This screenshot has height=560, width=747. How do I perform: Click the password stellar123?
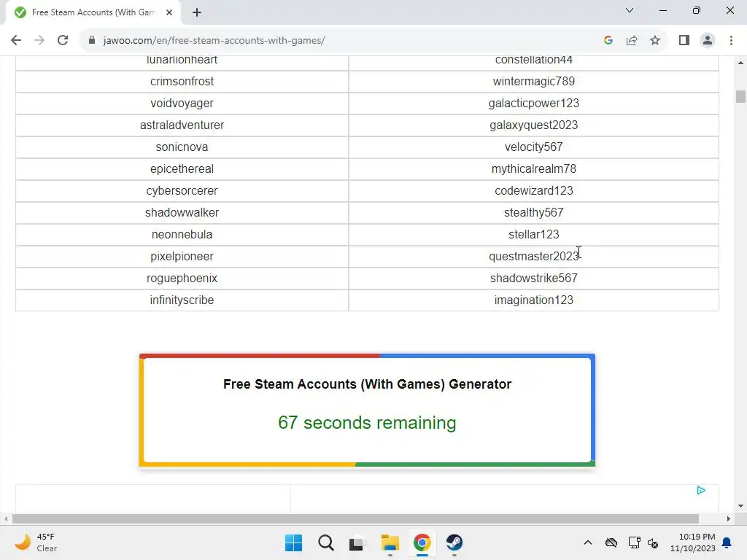tap(533, 235)
